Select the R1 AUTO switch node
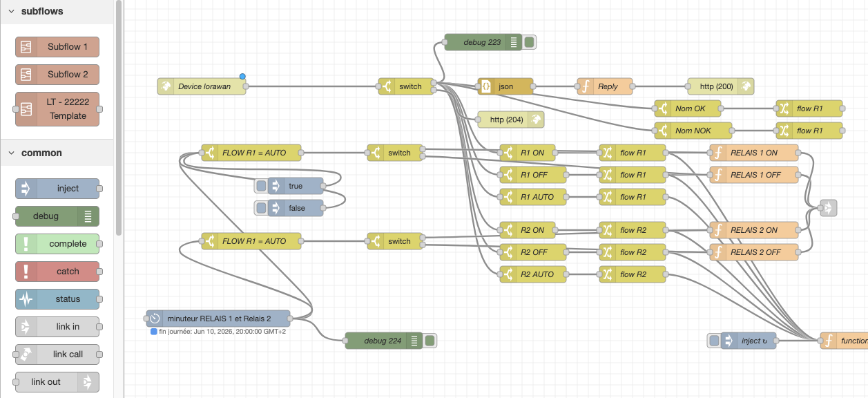The image size is (868, 398). pyautogui.click(x=533, y=197)
